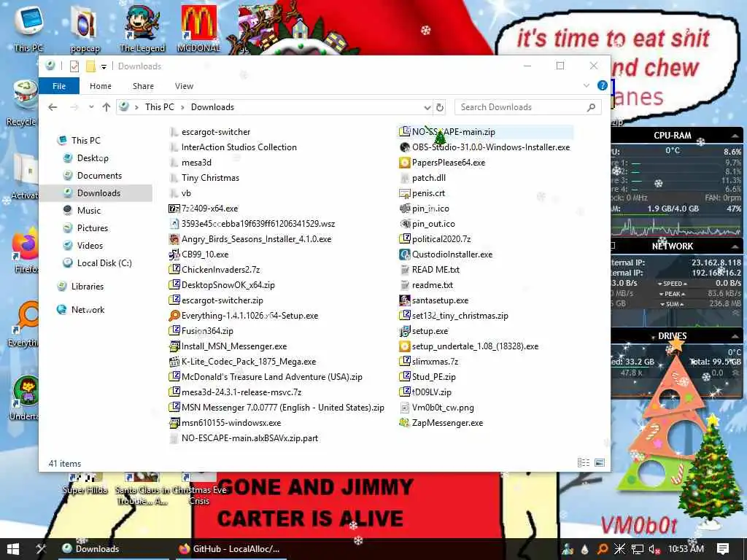Open the Windows Start button
Viewport: 747px width, 560px height.
13,548
